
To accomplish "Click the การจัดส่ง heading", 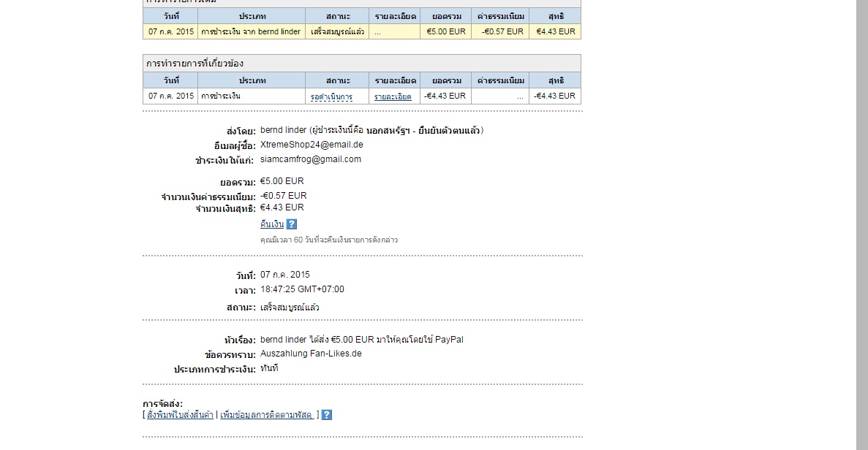I will click(x=162, y=404).
